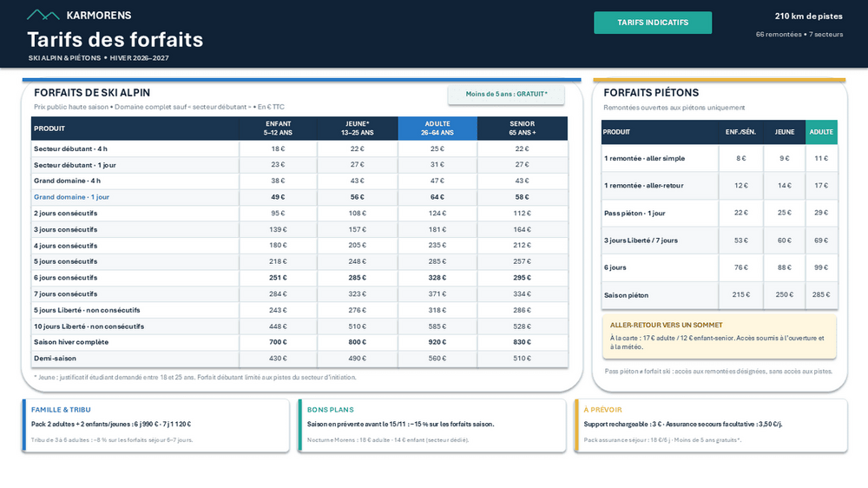Viewport: 868px width, 488px height.
Task: Click the ALLER-RETOUR VERS UN SOMMET info box
Action: (719, 336)
